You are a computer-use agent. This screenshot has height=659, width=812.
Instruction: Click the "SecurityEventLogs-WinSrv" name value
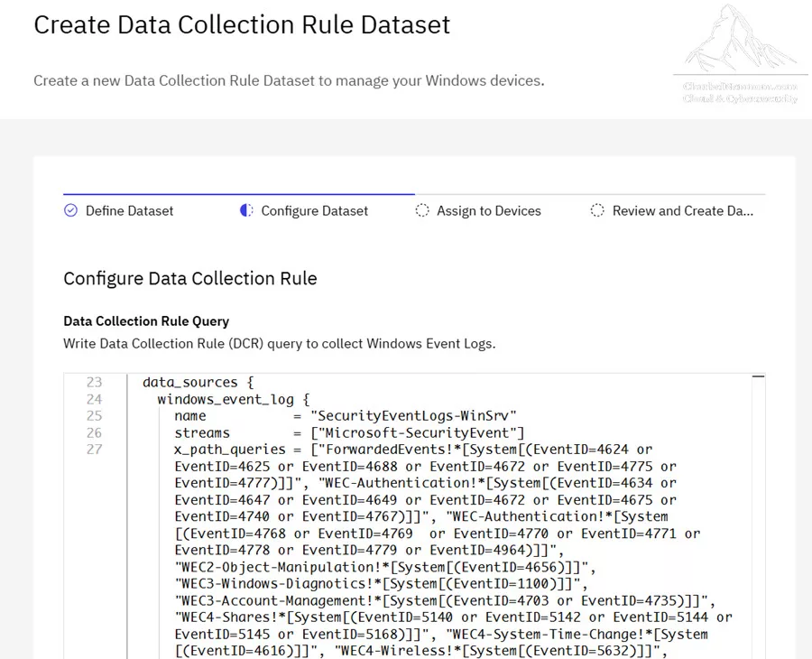point(413,416)
